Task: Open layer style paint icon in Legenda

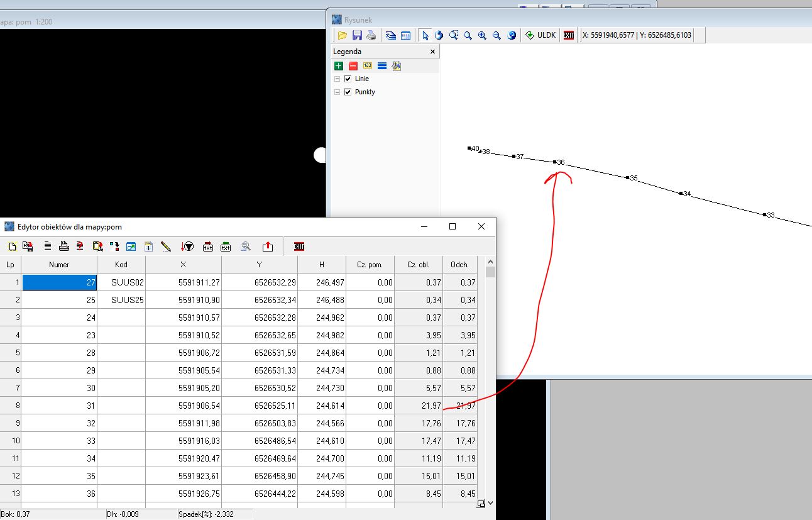Action: point(397,65)
